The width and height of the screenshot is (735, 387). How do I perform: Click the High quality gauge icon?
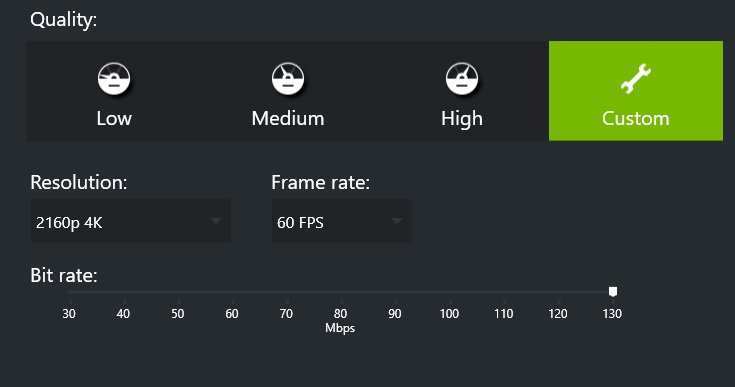(462, 79)
